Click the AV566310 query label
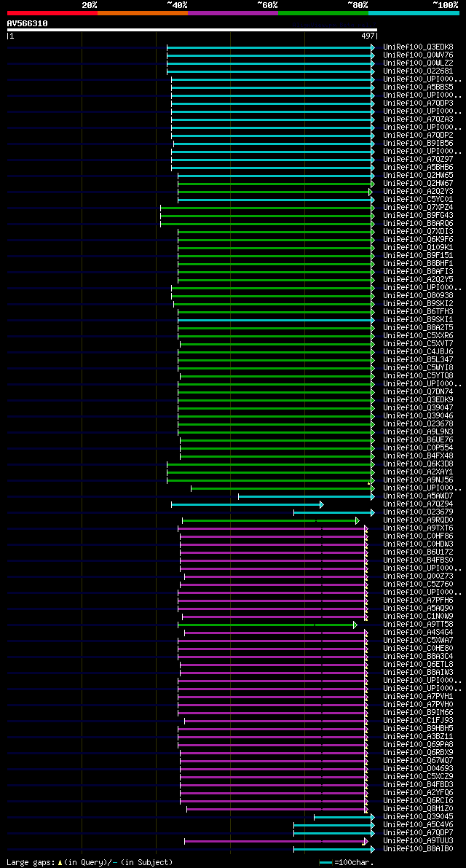 [27, 23]
